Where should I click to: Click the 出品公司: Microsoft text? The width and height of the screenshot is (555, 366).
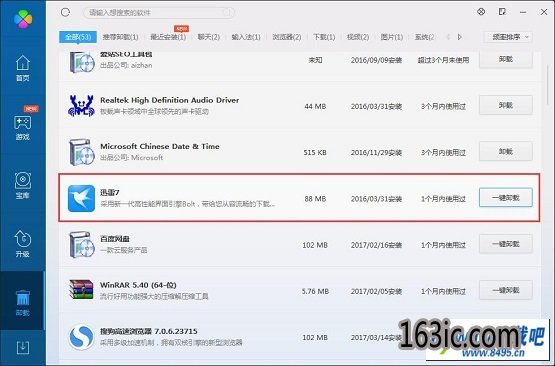click(x=131, y=158)
